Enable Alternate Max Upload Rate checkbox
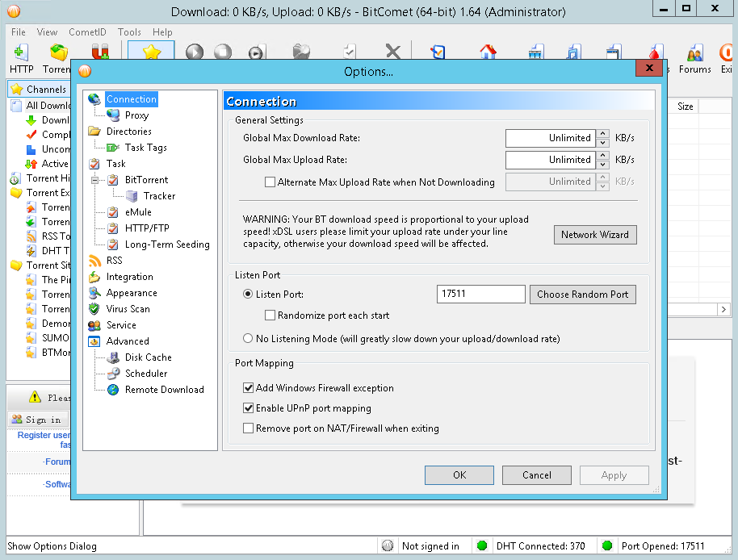This screenshot has height=560, width=738. tap(270, 182)
